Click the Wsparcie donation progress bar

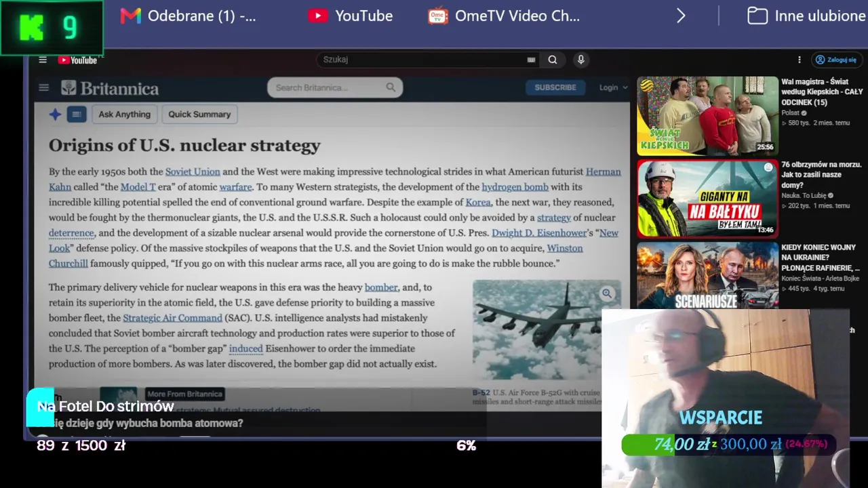tap(729, 445)
